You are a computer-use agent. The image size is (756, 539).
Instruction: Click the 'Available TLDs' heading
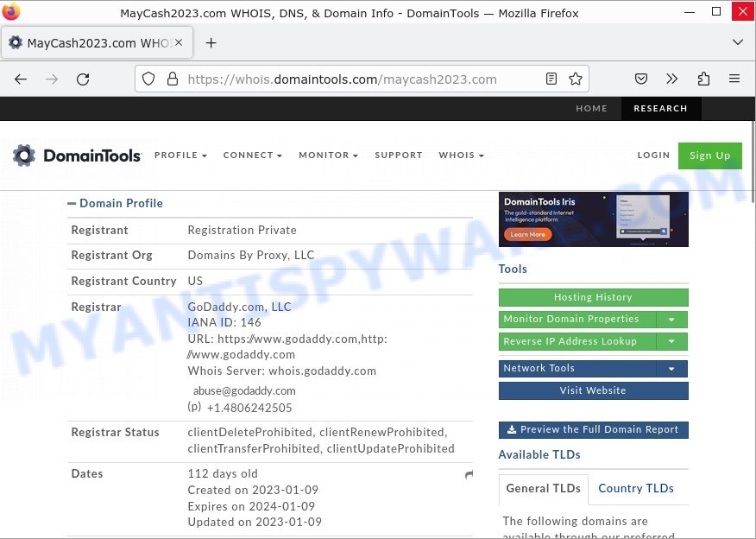point(539,455)
